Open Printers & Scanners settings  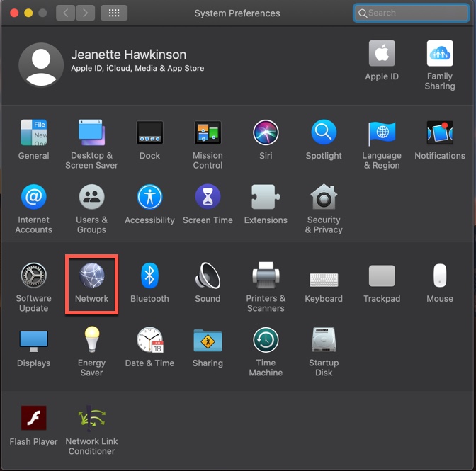pyautogui.click(x=266, y=276)
